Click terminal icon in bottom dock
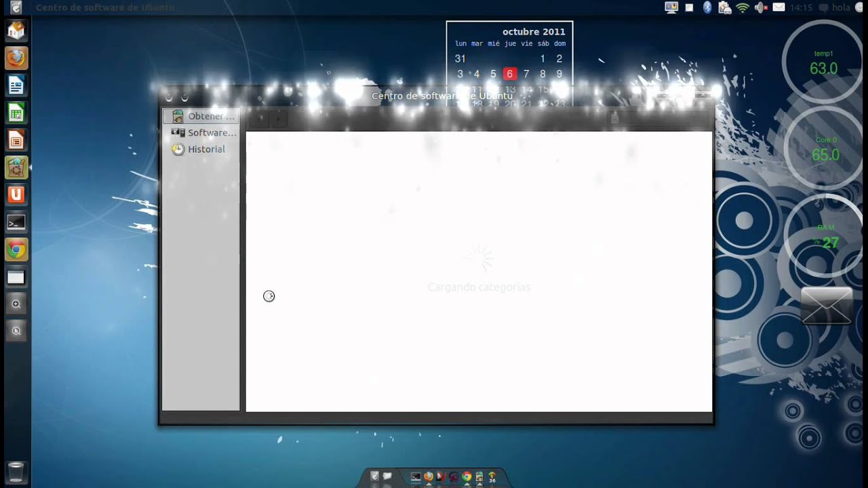This screenshot has width=868, height=488. [416, 476]
